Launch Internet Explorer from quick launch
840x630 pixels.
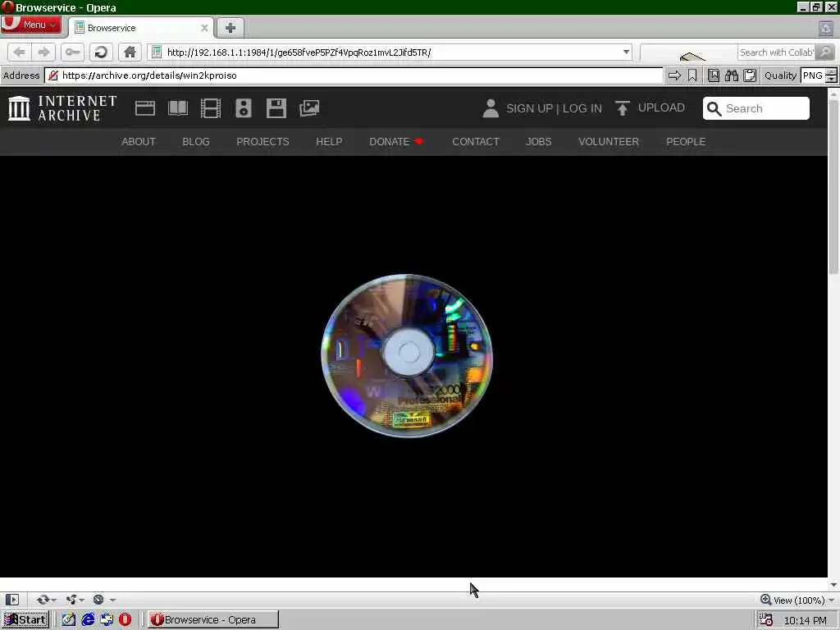click(x=88, y=620)
